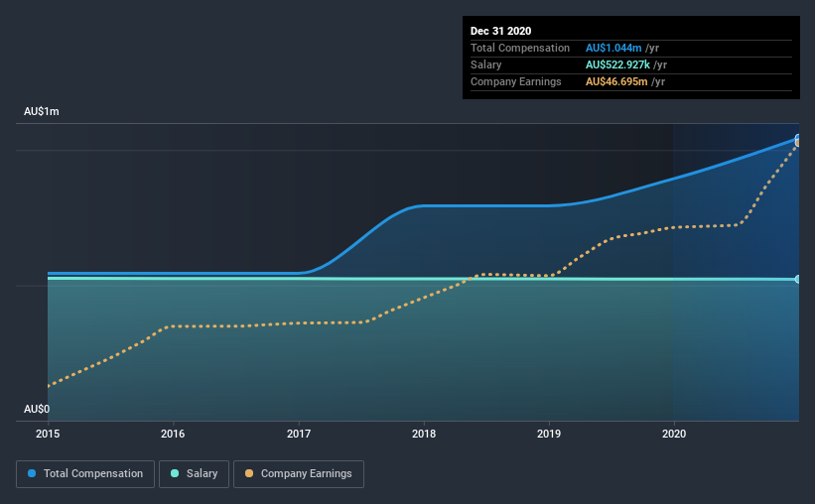Click the 2017 x-axis label
Screen dimensions: 815x504
(299, 434)
